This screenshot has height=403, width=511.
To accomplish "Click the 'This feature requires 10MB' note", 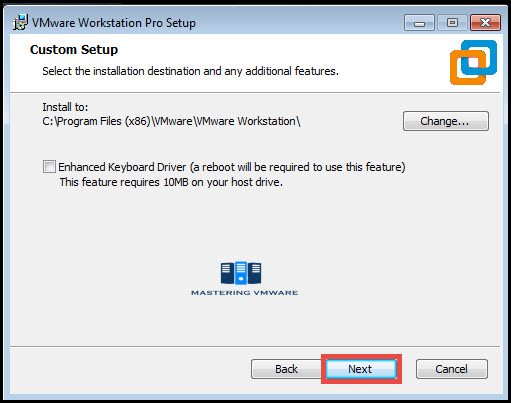I will (171, 182).
